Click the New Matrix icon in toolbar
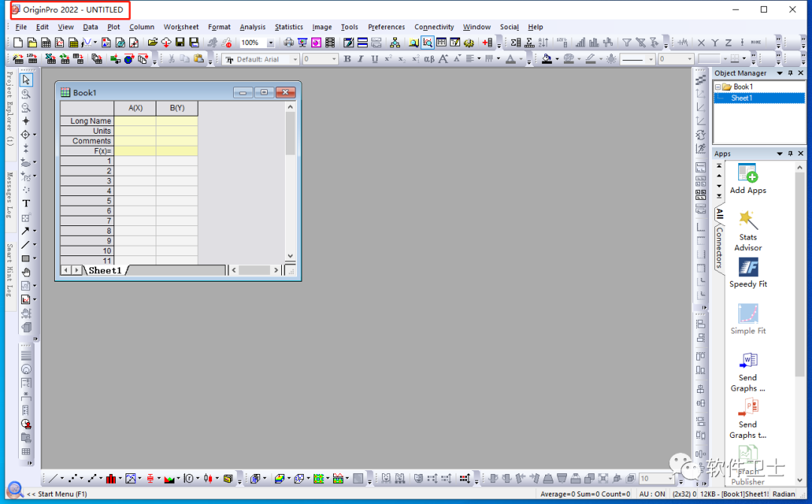Viewport: 812px width, 504px height. (73, 42)
